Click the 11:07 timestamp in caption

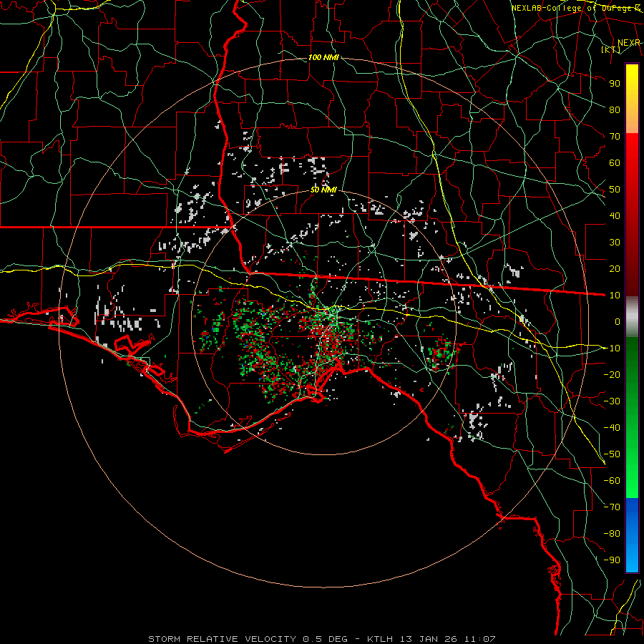[479, 639]
